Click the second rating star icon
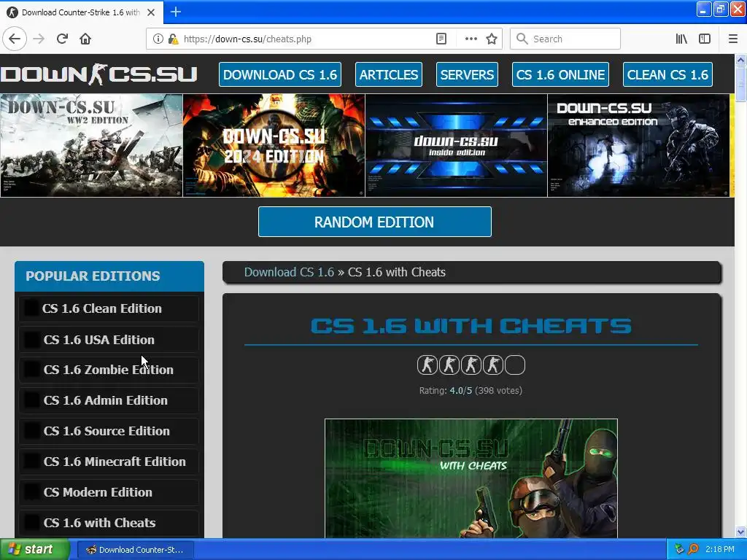Screen dimensions: 747x560 tap(449, 365)
